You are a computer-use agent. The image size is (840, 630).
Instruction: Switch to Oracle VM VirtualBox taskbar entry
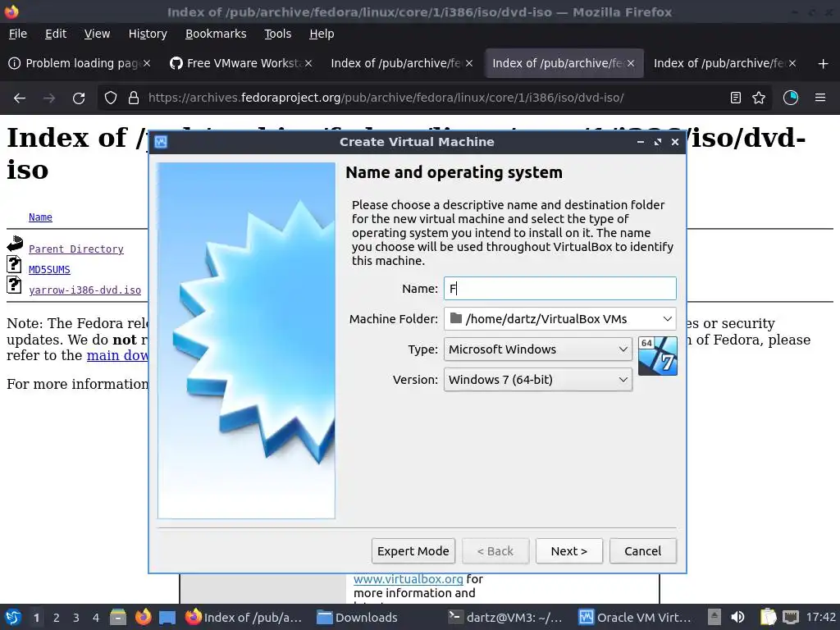point(636,617)
